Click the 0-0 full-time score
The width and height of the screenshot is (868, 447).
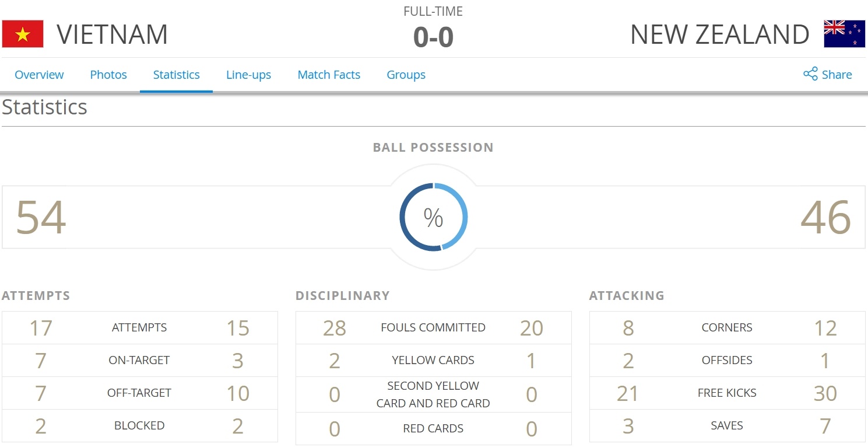(433, 37)
